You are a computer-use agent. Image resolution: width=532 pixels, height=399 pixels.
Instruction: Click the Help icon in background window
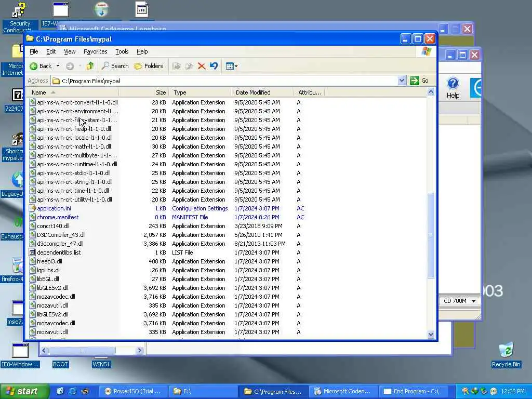click(453, 88)
